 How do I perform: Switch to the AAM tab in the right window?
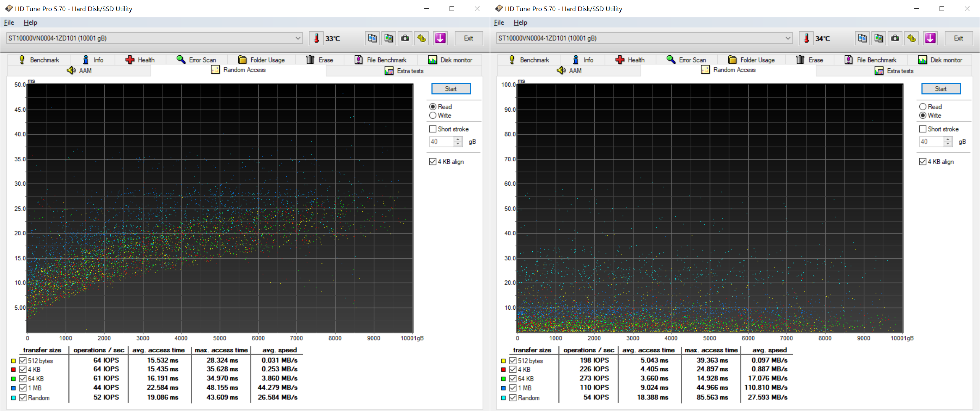pos(569,71)
